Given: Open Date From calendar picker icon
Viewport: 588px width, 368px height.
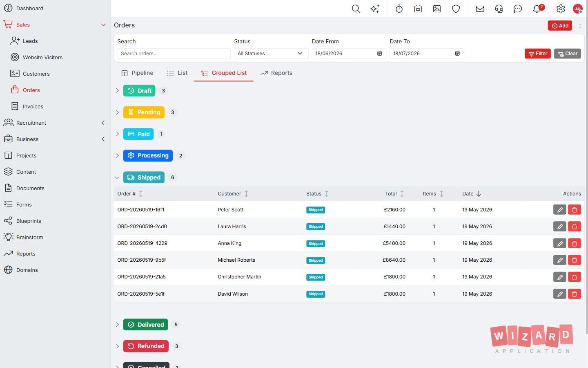Looking at the screenshot, I should [x=379, y=54].
